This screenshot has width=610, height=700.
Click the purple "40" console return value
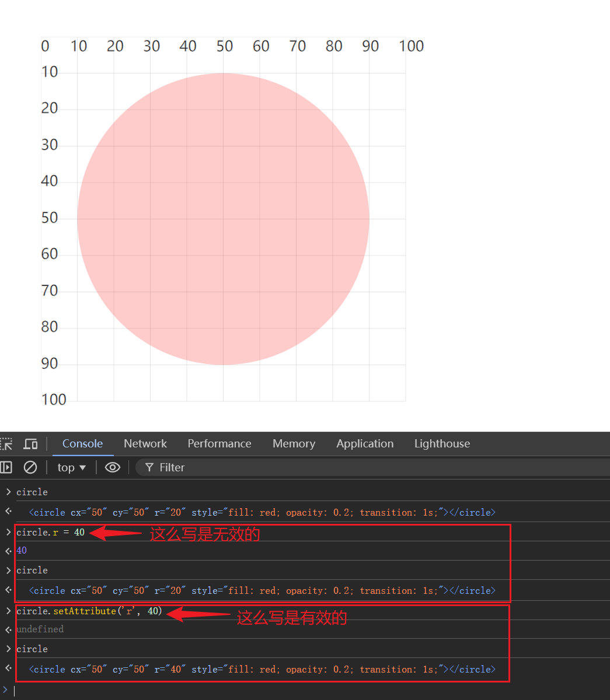22,550
